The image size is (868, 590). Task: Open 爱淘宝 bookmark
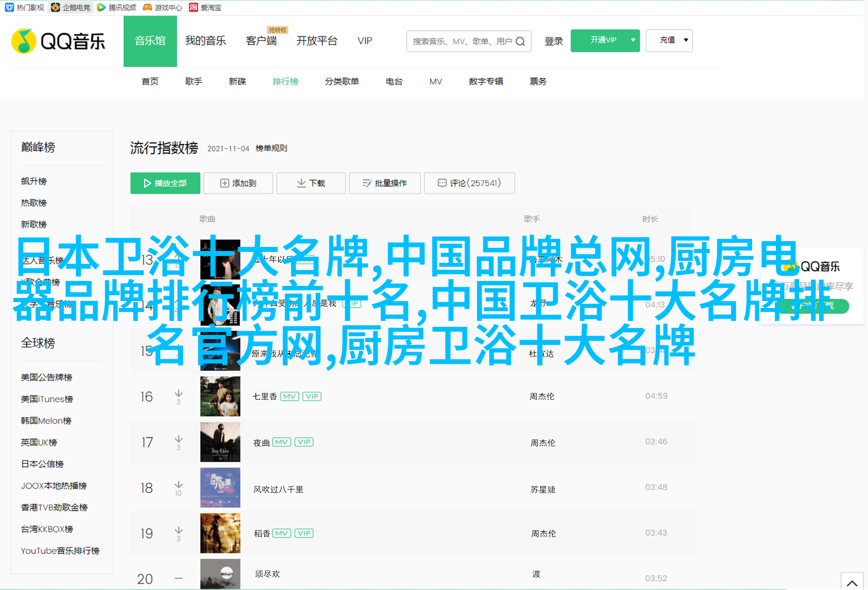pos(205,7)
